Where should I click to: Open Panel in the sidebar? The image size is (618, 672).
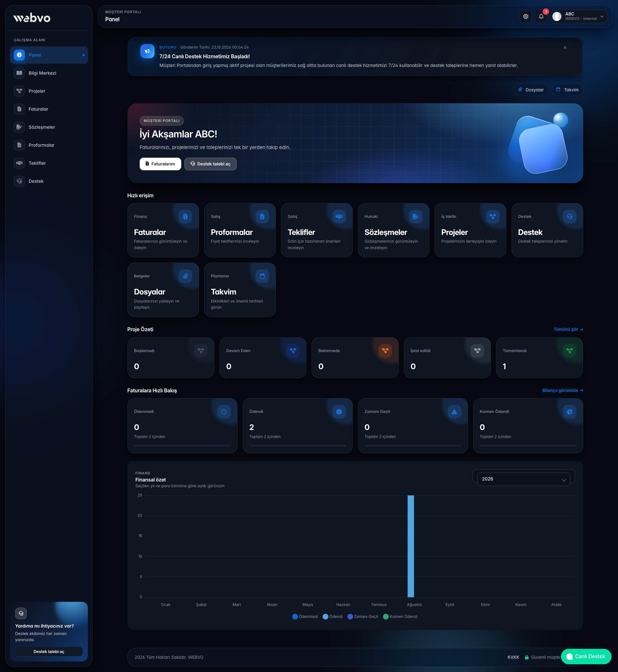pos(49,55)
